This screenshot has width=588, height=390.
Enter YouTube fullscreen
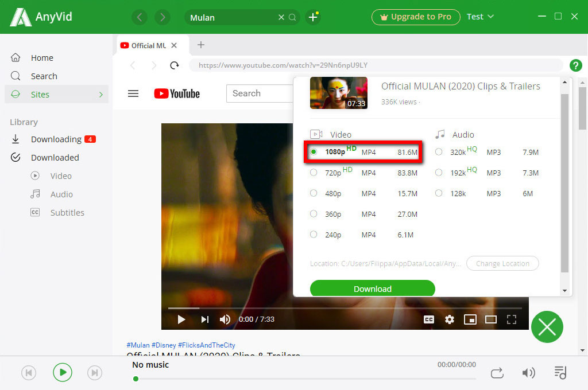point(512,319)
